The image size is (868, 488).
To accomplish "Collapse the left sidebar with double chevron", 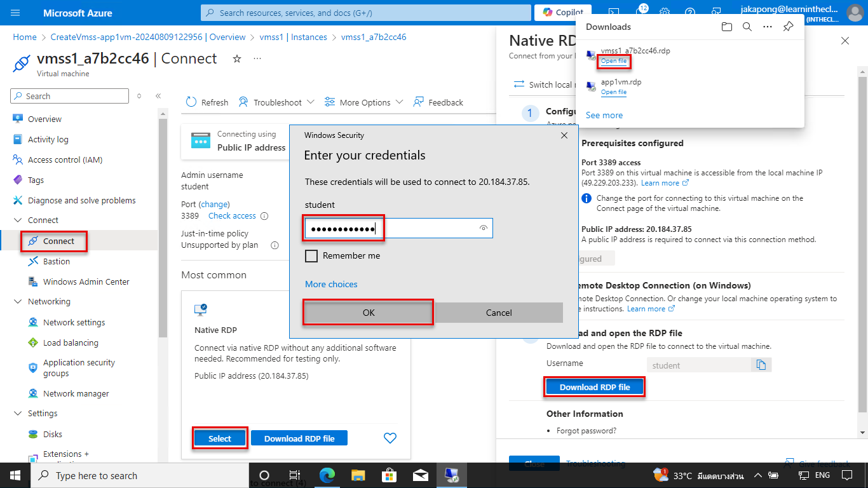I will click(158, 96).
